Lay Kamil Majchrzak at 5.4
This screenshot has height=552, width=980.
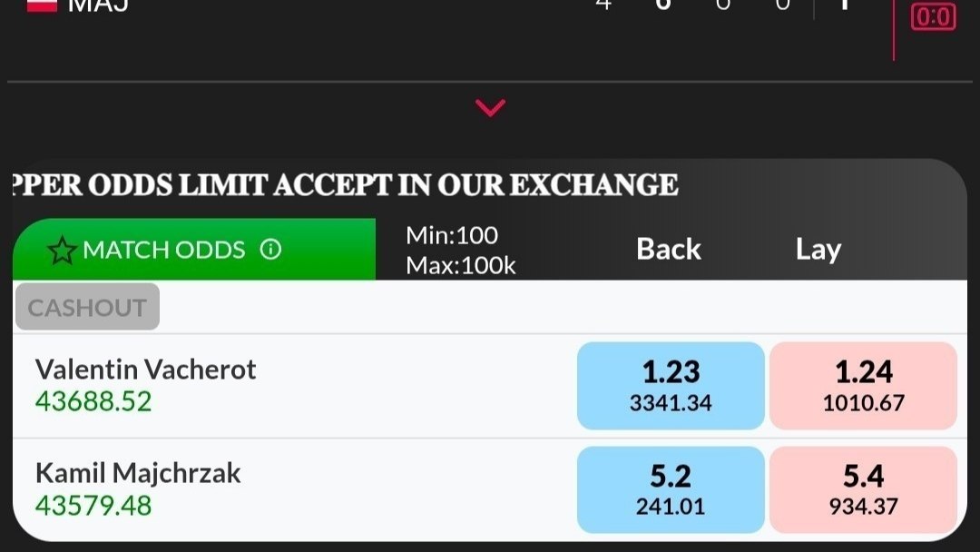863,489
